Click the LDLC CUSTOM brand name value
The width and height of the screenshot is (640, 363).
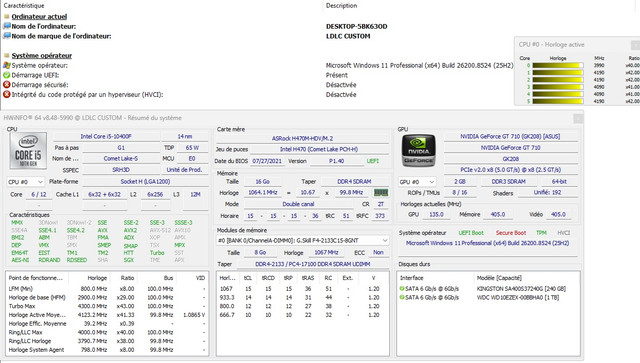coord(348,36)
